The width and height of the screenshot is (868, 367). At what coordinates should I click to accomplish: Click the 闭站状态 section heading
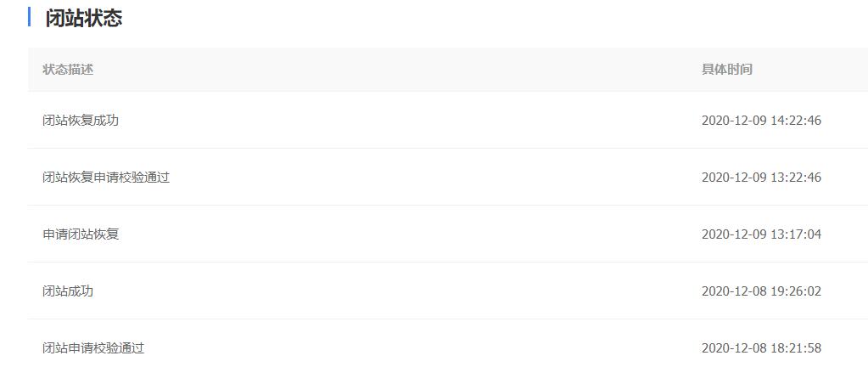click(x=83, y=18)
